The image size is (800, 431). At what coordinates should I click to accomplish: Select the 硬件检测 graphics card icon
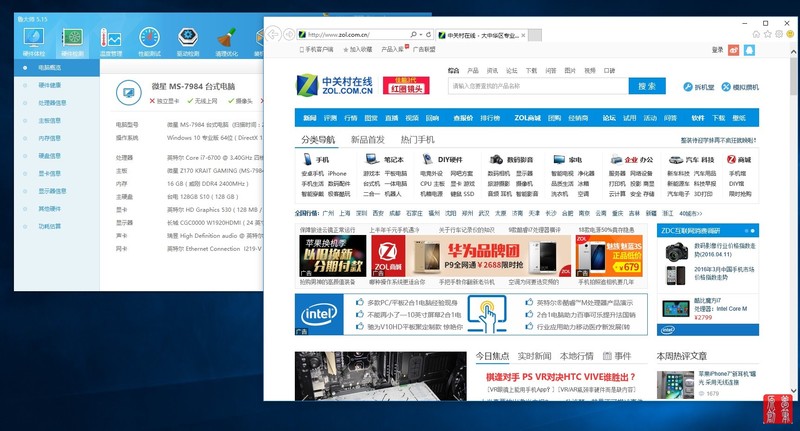pyautogui.click(x=72, y=38)
